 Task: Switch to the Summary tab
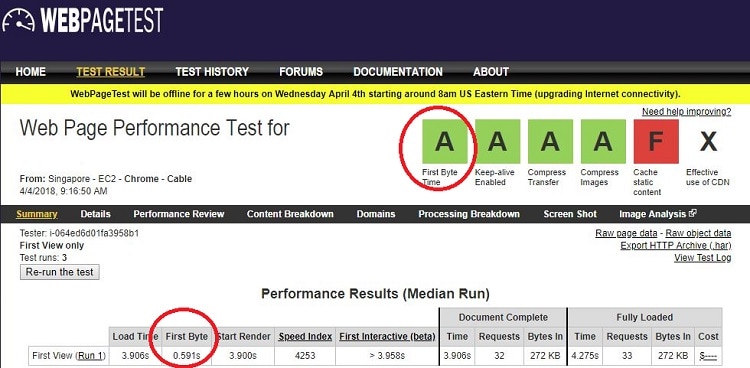click(37, 214)
